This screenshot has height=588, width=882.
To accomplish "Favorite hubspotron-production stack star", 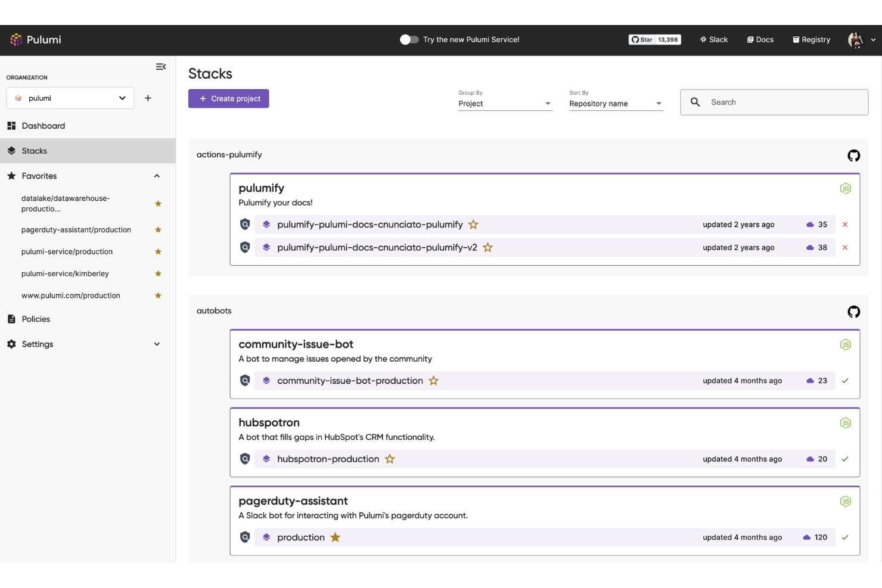I will (x=390, y=459).
